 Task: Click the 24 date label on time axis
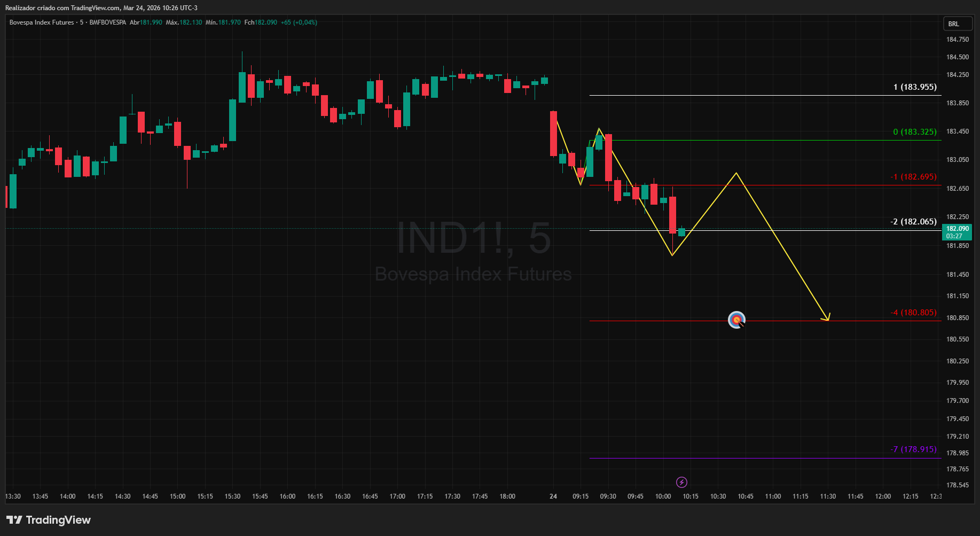point(553,496)
